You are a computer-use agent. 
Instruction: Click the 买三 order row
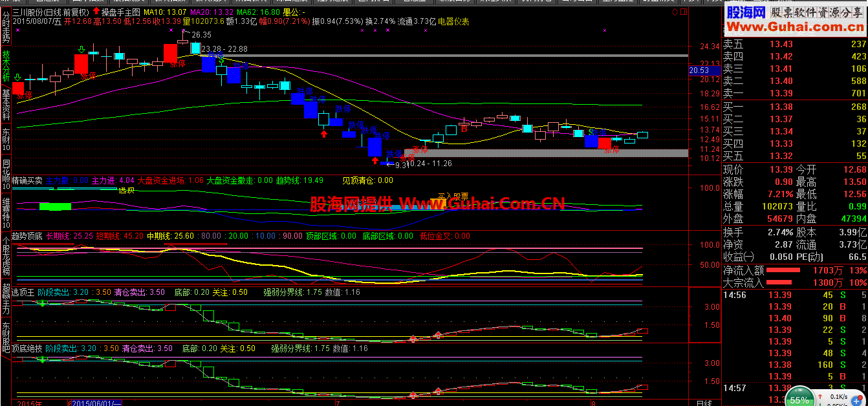pos(794,131)
